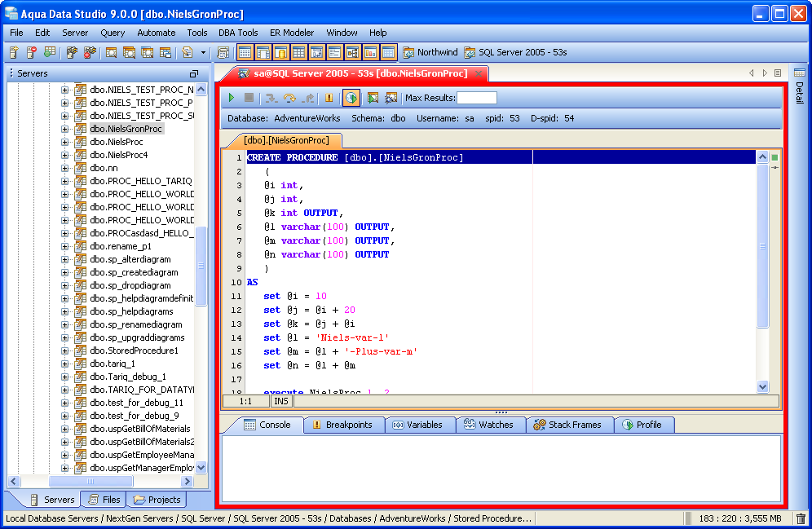Expand the dbo.tariq_1 tree node
Image resolution: width=812 pixels, height=529 pixels.
(65, 364)
